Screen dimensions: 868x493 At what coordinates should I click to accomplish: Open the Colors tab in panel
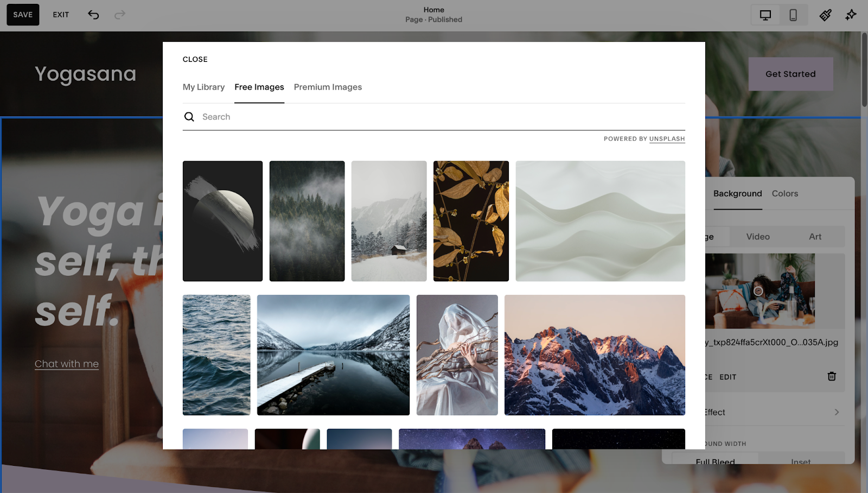[784, 193]
